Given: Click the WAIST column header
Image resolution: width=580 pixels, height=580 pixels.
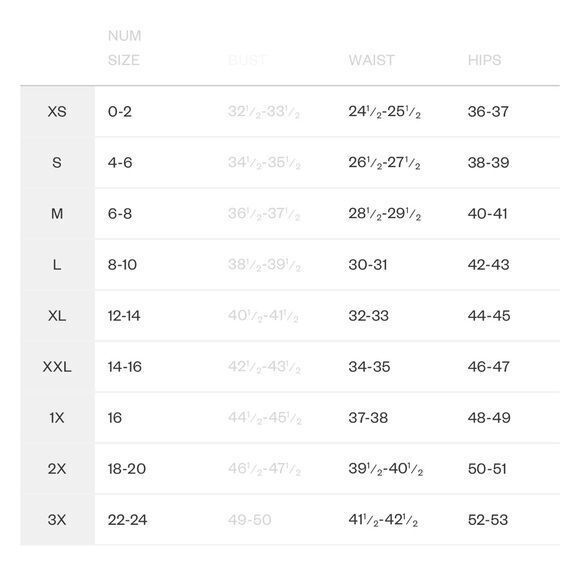Looking at the screenshot, I should point(371,60).
